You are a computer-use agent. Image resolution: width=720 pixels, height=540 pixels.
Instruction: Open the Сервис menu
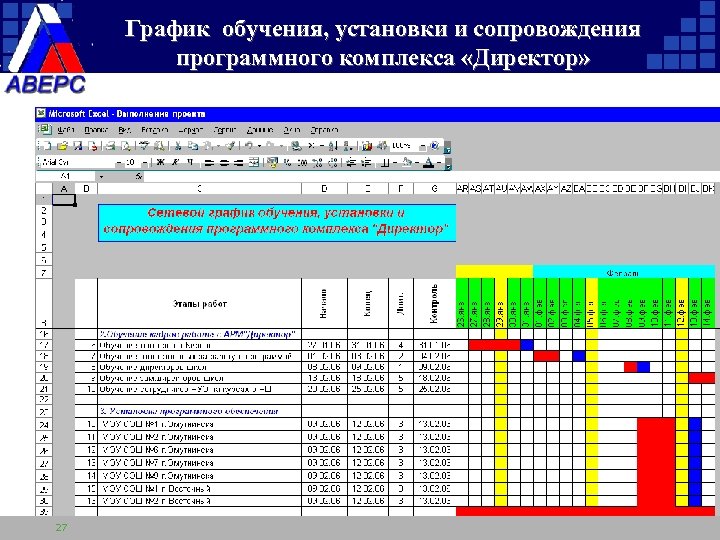tap(225, 130)
